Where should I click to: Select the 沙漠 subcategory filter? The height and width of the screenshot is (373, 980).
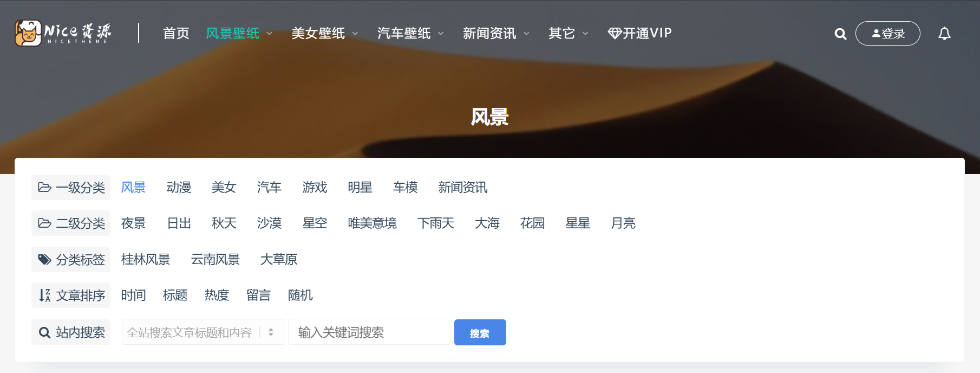click(x=269, y=223)
